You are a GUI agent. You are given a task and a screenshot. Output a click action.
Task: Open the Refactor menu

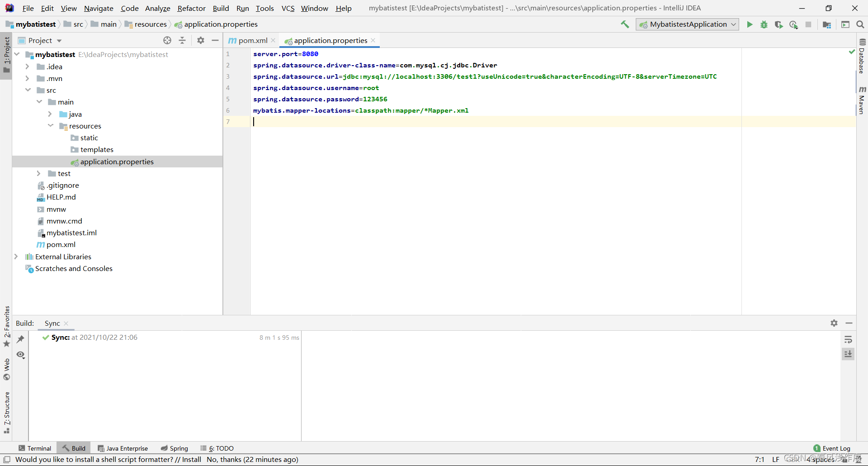(x=191, y=8)
